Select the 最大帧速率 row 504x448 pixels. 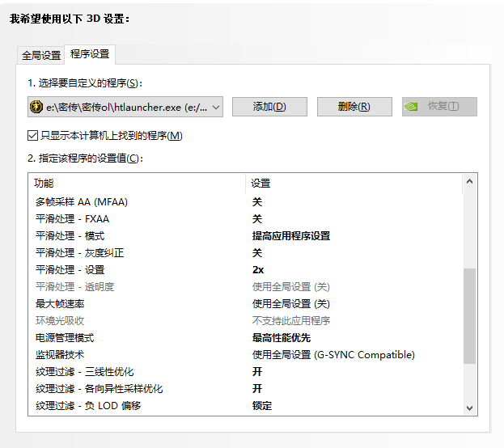coord(246,304)
